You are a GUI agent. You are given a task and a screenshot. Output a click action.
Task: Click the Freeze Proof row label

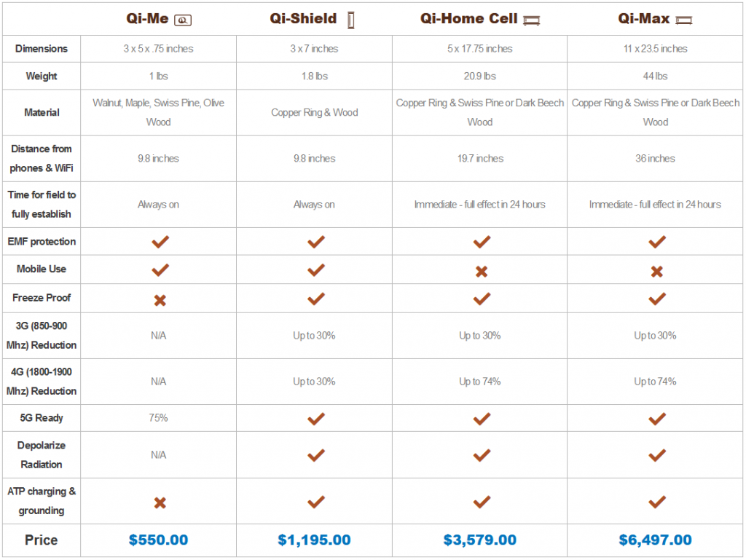[x=42, y=298]
